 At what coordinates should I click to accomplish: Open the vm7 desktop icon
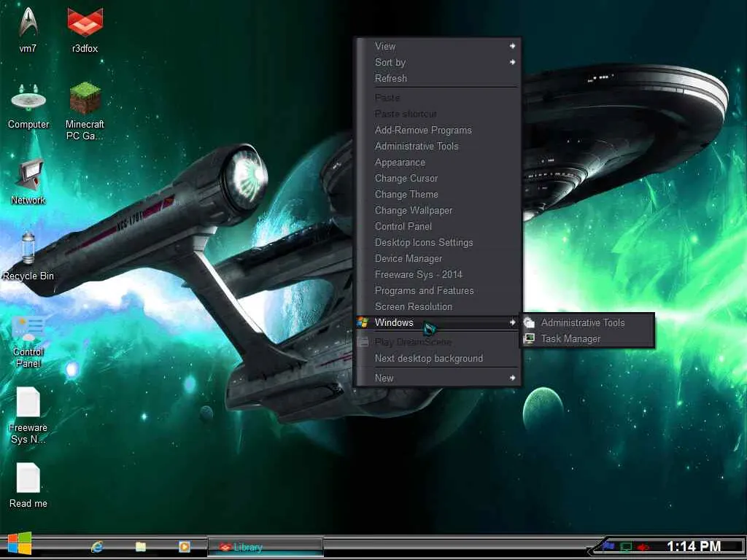pos(28,29)
